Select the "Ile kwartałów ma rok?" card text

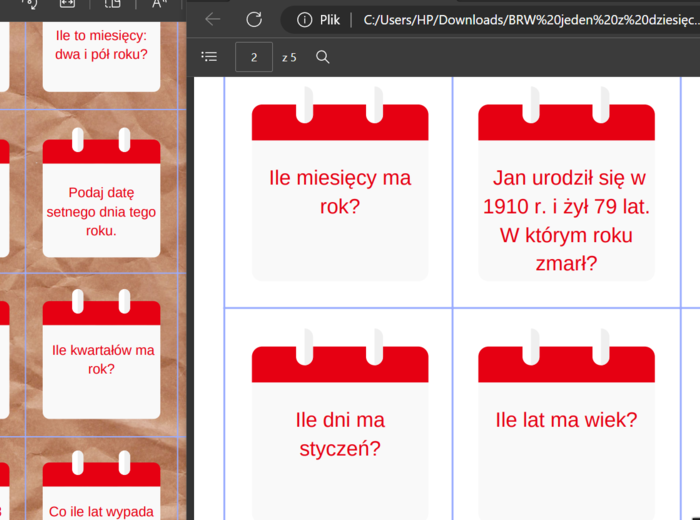pyautogui.click(x=103, y=359)
